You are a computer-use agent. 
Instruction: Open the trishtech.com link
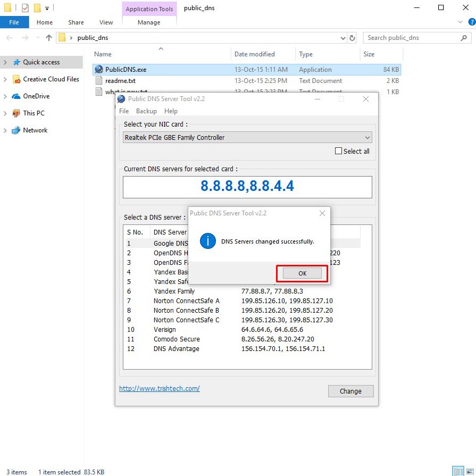tap(159, 389)
